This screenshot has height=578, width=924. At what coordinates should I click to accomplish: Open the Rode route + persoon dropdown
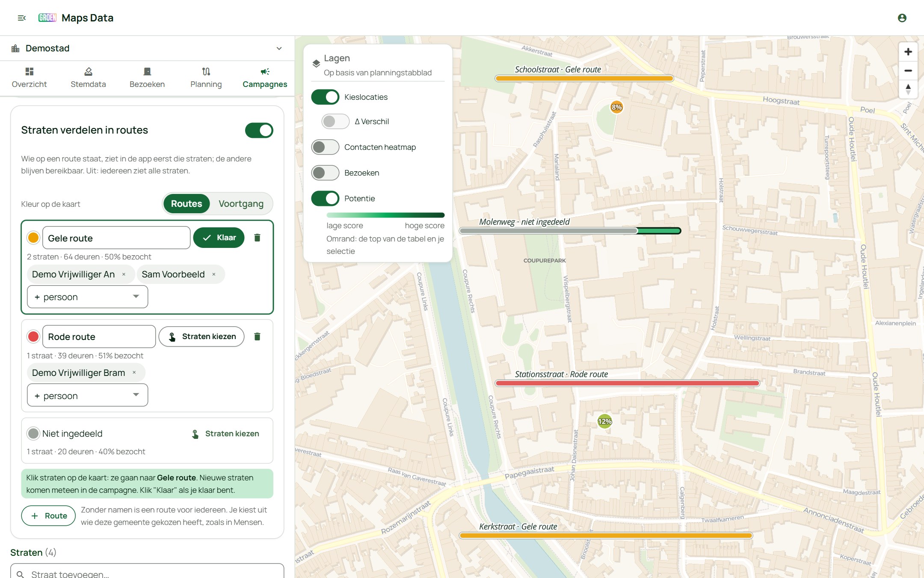tap(88, 396)
